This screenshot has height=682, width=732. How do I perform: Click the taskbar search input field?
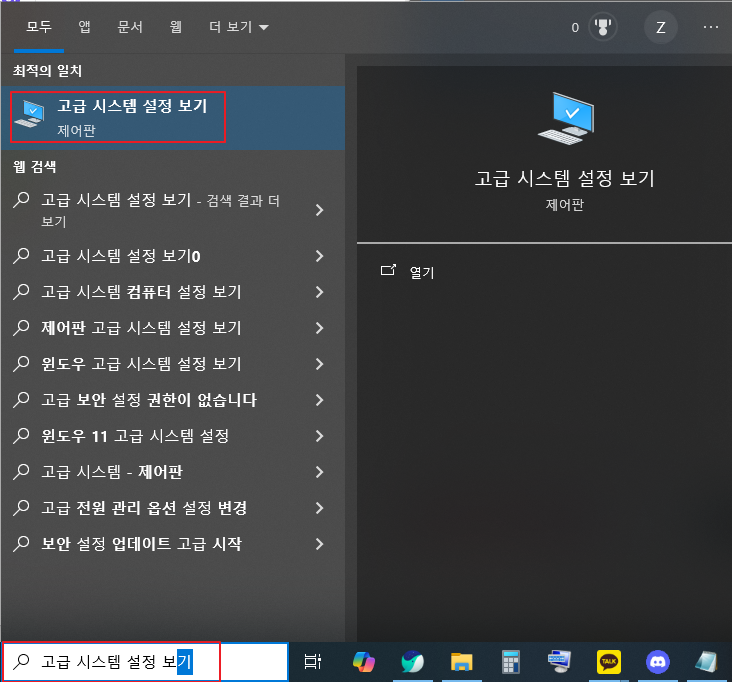point(145,661)
